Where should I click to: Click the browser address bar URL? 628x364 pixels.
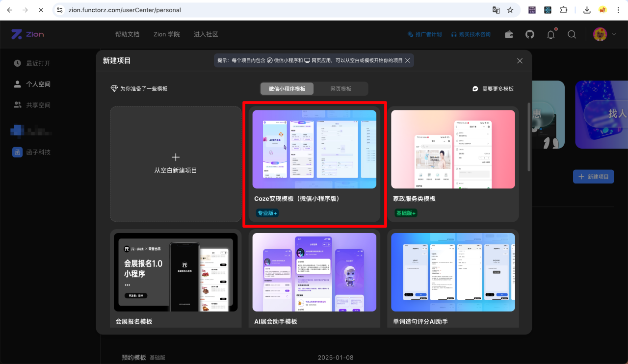click(x=125, y=10)
